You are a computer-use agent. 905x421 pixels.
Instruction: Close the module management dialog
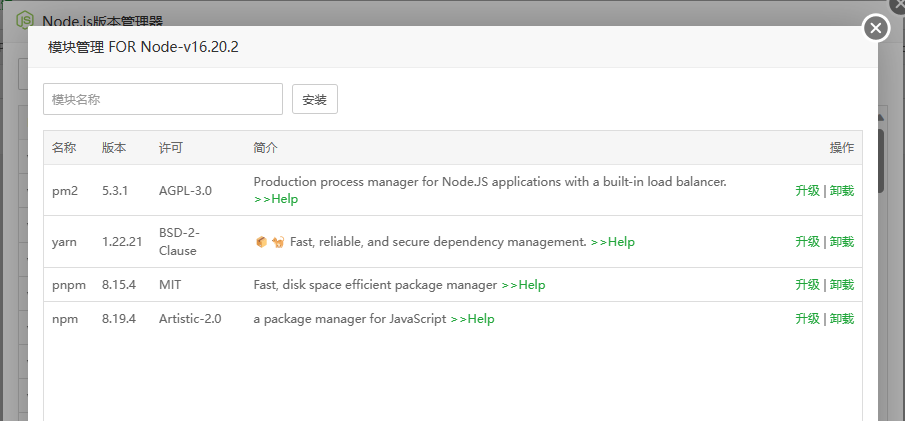coord(876,28)
